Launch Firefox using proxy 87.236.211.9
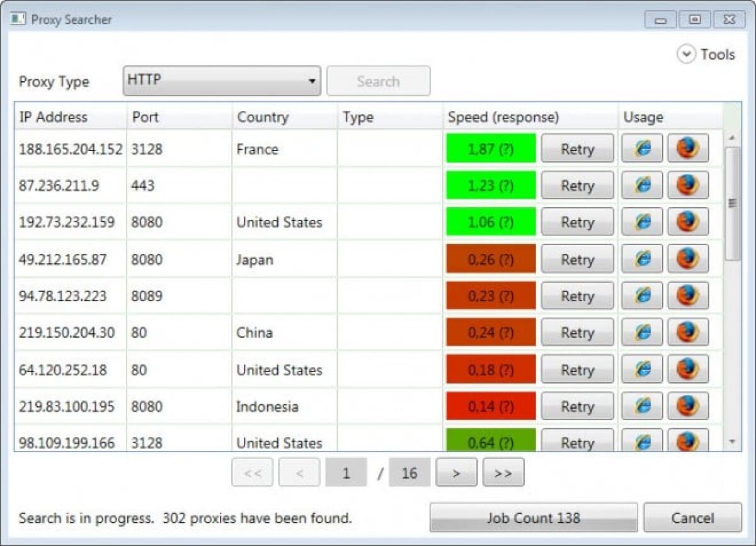The image size is (756, 546). click(x=688, y=185)
